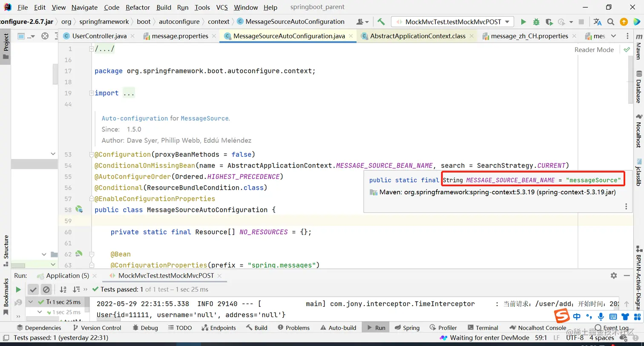The image size is (644, 346).
Task: Open the user account dropdown in toolbar
Action: (362, 22)
